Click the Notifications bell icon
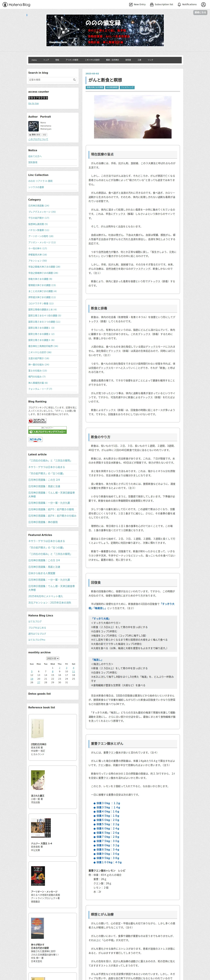The width and height of the screenshot is (210, 980). [x=179, y=5]
